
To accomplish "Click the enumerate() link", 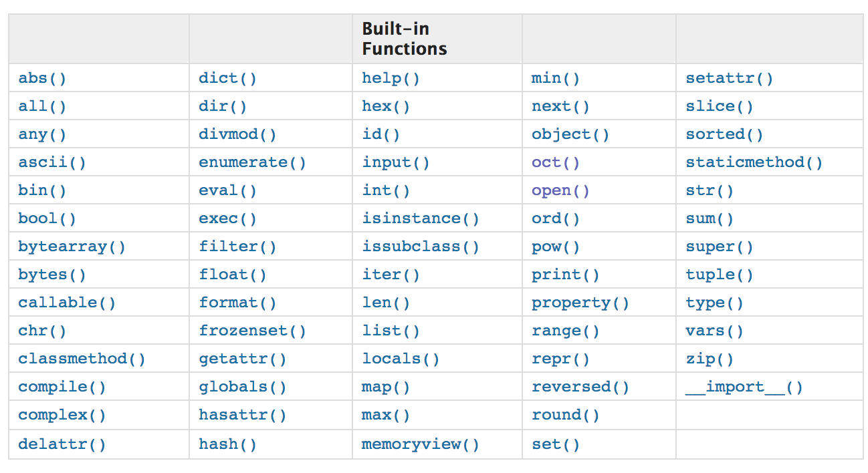I will [x=252, y=163].
